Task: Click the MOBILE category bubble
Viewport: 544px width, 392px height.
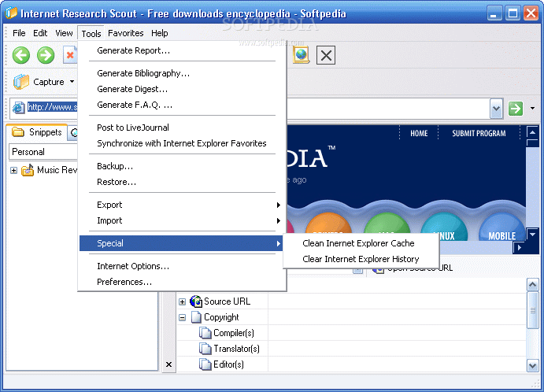Action: 501,227
